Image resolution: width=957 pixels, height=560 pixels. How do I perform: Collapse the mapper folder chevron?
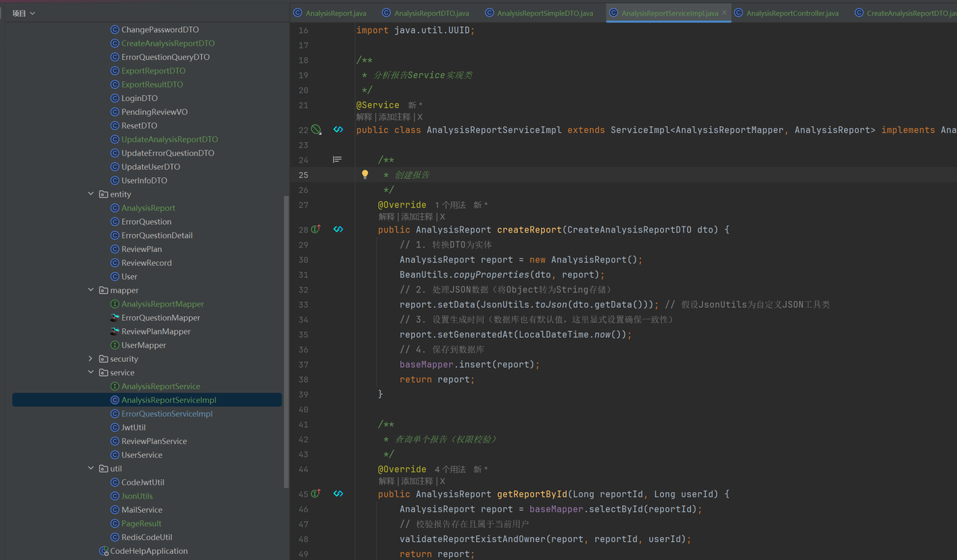point(91,290)
